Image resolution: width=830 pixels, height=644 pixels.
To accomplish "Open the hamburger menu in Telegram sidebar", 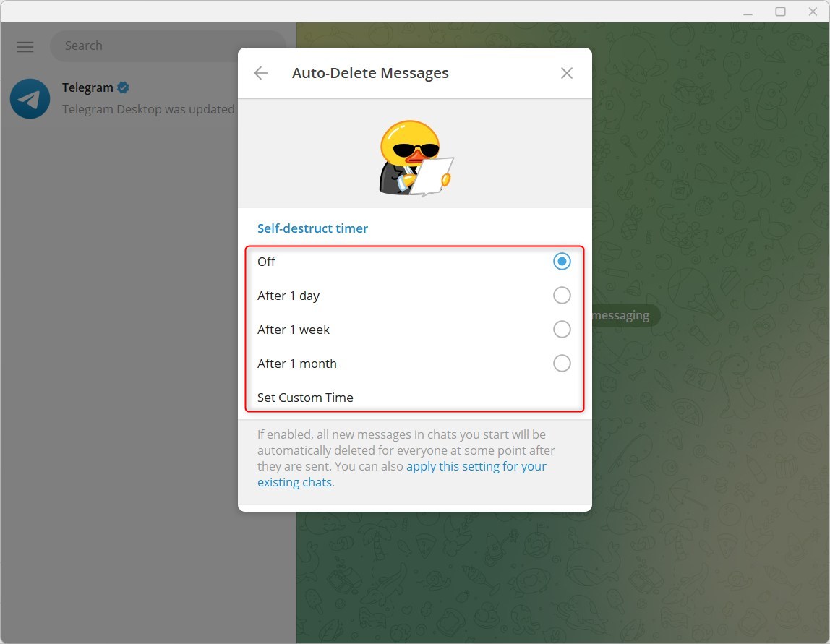I will (25, 46).
